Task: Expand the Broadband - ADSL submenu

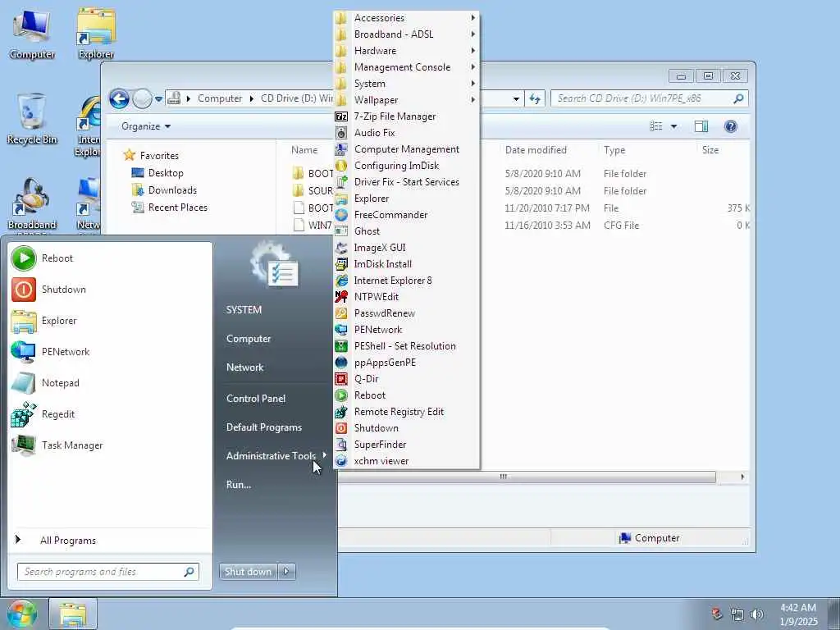Action: pos(406,34)
